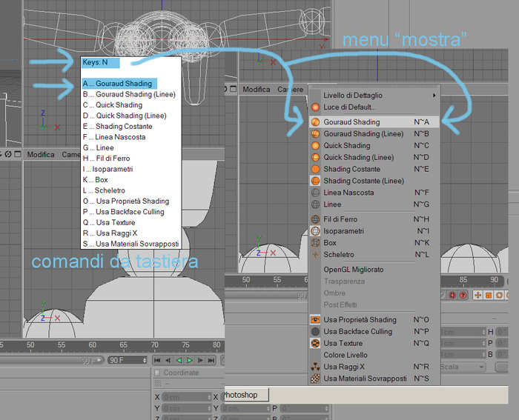
Task: Select 'P ... Usa Backface Culling' in keys list
Action: tap(124, 212)
